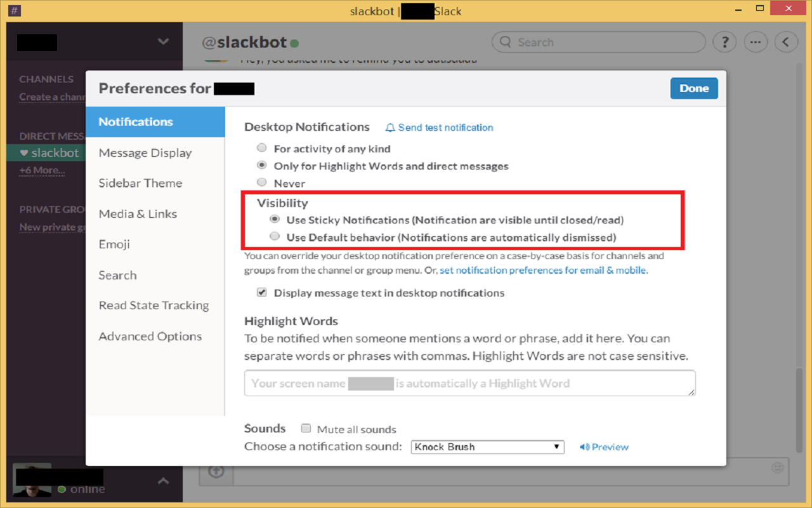Viewport: 812px width, 508px height.
Task: Click the upload arrow icon in message box
Action: 216,471
